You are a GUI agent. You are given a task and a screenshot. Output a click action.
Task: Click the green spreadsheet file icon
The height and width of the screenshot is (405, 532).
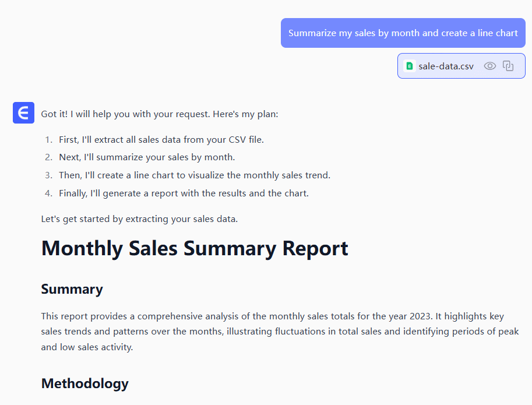(x=409, y=66)
